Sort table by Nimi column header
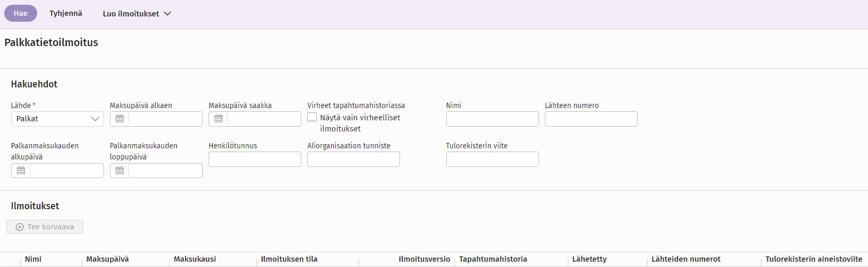Screen dimensions: 868x267 tap(33, 259)
